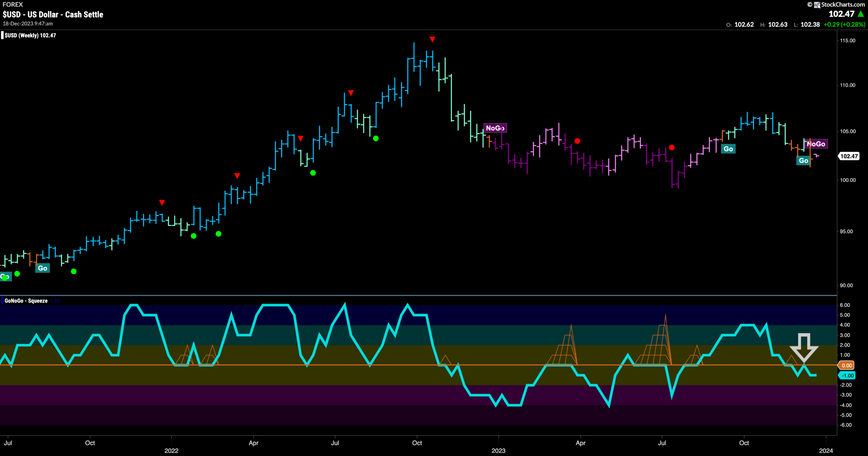Viewport: 868px width, 456px height.
Task: Click the red dot near July 2023
Action: (x=672, y=147)
